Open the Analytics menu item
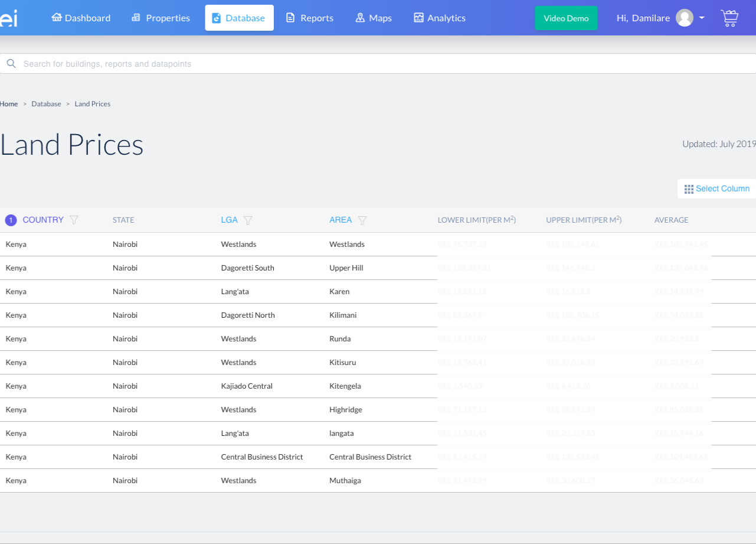756x544 pixels. 440,18
